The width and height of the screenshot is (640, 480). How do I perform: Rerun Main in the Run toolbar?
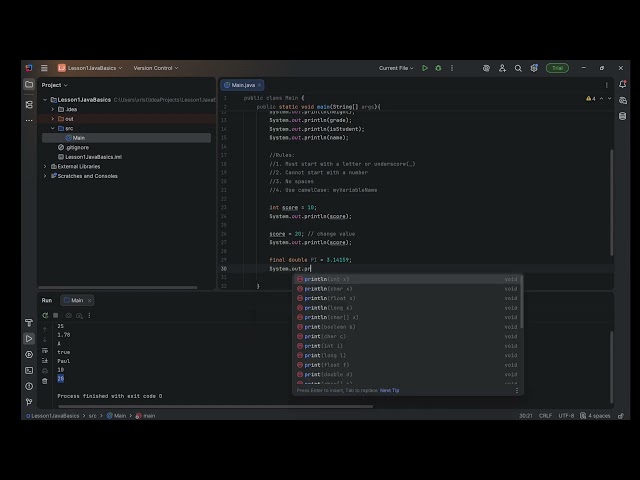coord(45,316)
